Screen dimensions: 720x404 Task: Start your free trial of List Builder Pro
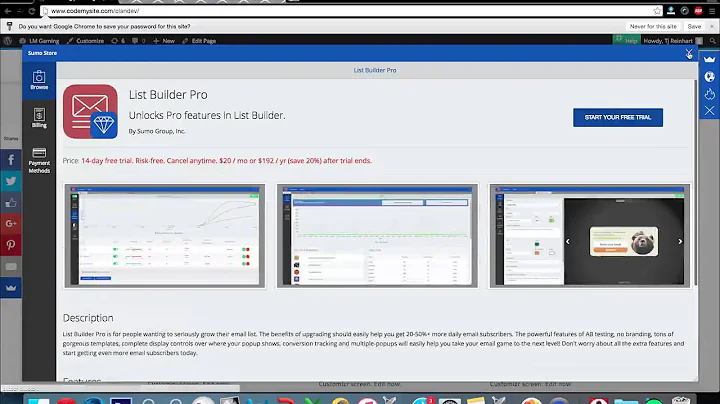point(618,118)
